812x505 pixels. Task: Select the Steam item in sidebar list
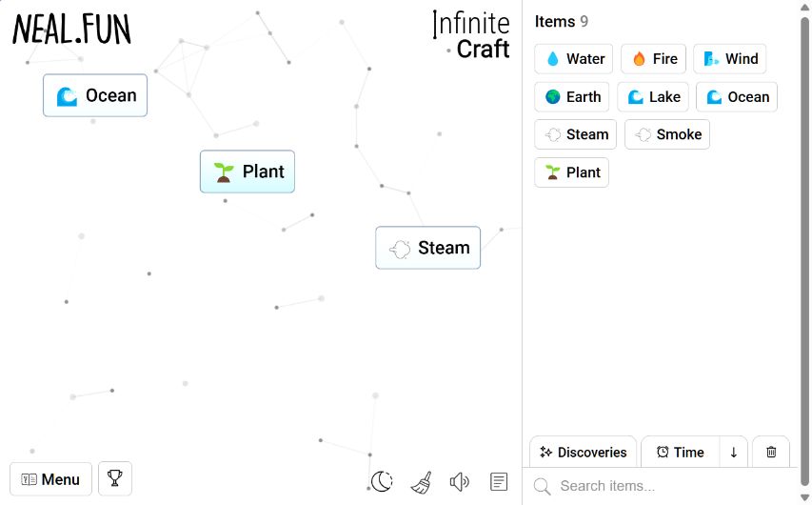[x=575, y=134]
